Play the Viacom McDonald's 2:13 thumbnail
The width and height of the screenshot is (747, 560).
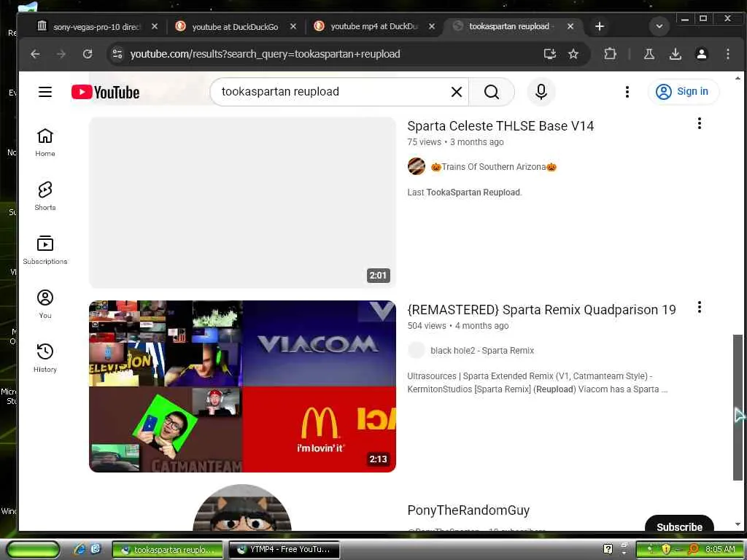click(x=242, y=386)
